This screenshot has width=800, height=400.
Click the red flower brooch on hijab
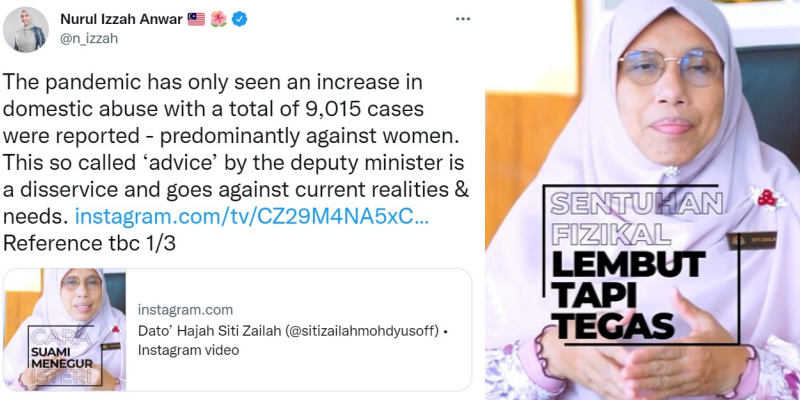[x=767, y=198]
